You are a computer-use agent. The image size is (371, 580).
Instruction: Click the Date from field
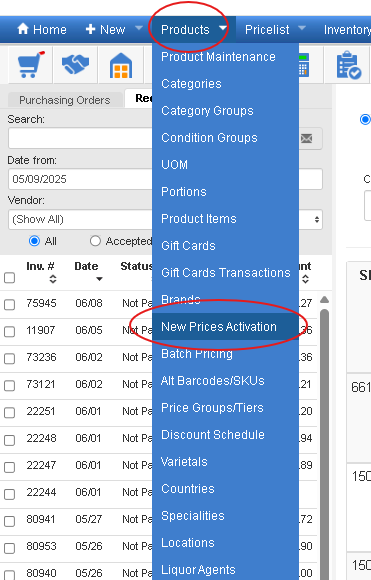(80, 179)
